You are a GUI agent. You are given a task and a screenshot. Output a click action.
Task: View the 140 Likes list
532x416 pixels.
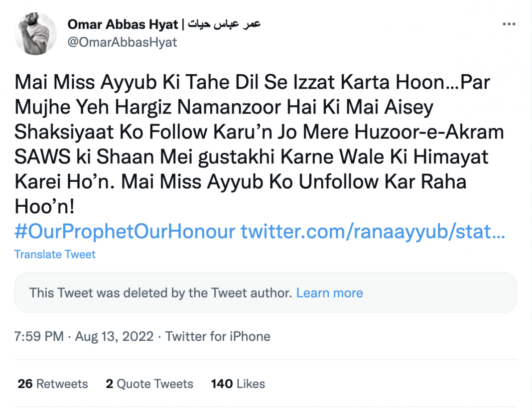238,384
